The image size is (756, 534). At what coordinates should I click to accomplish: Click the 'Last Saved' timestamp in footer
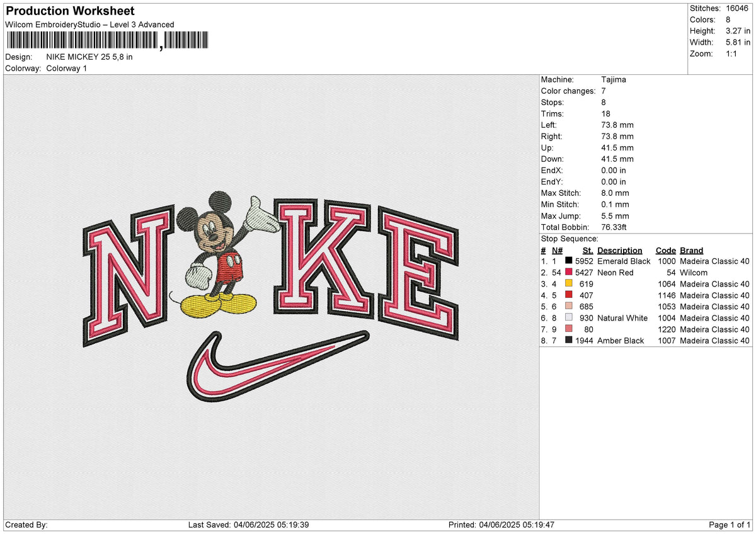click(x=248, y=525)
